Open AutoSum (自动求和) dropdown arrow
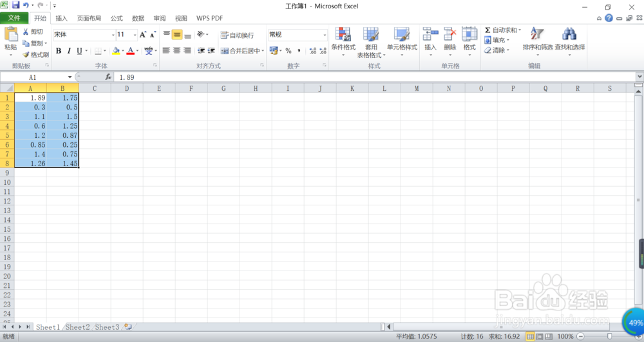This screenshot has height=342, width=644. (520, 30)
